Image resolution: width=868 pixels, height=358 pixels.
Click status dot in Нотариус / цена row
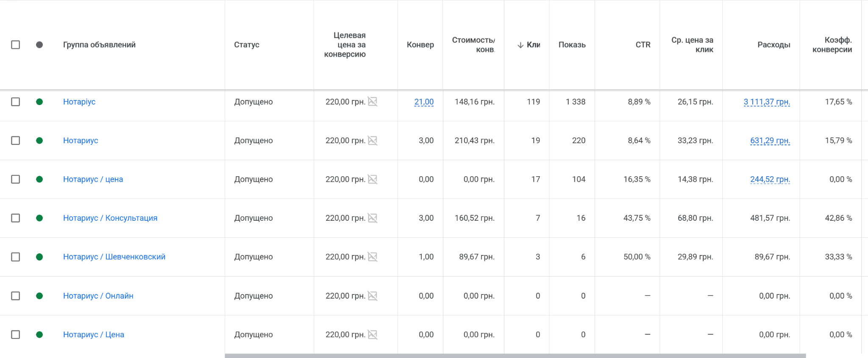tap(39, 179)
